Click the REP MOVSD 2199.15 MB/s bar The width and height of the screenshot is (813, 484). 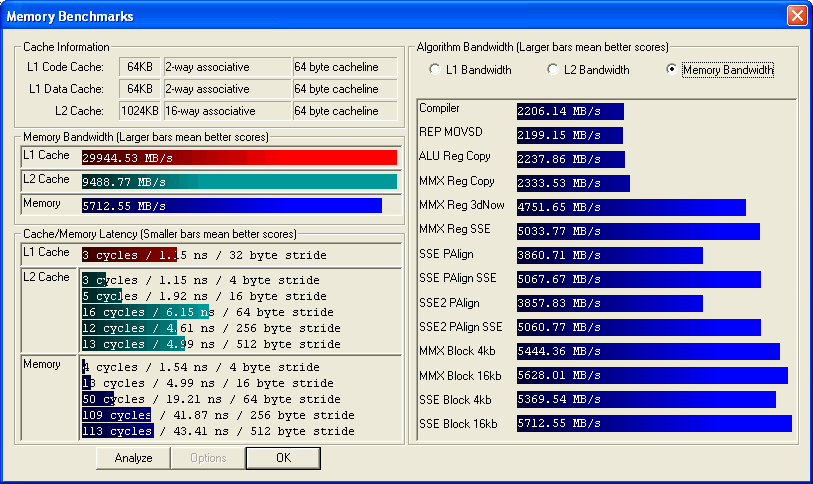point(570,135)
